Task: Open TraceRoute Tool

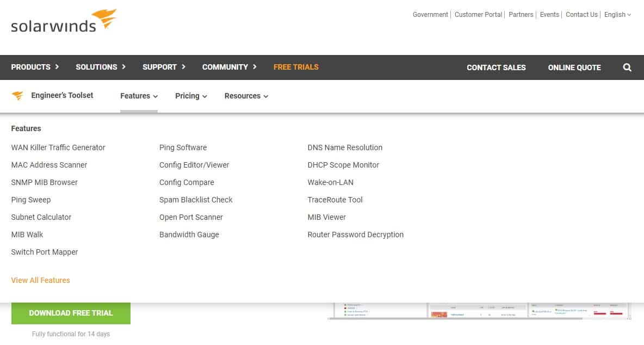Action: pos(335,200)
